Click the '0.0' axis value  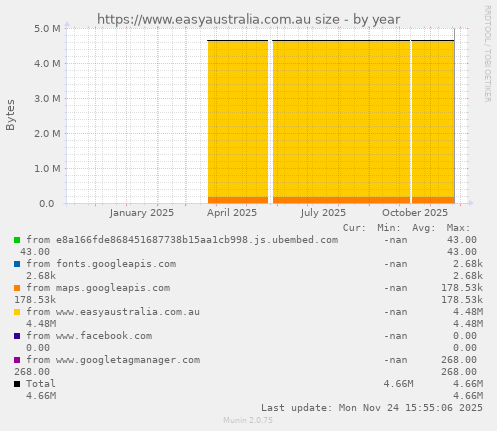pos(47,203)
